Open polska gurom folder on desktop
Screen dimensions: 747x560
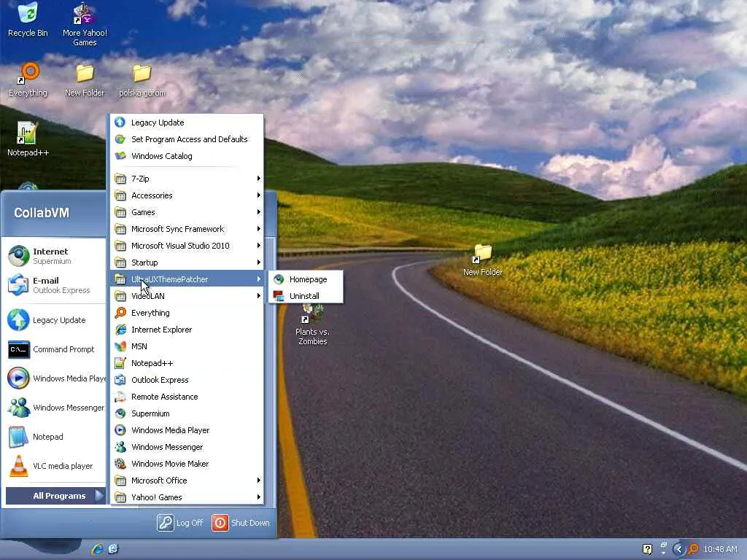142,80
